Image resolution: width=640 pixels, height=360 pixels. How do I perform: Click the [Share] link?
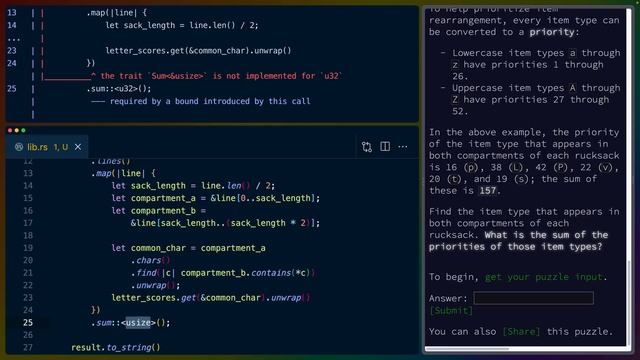click(521, 331)
